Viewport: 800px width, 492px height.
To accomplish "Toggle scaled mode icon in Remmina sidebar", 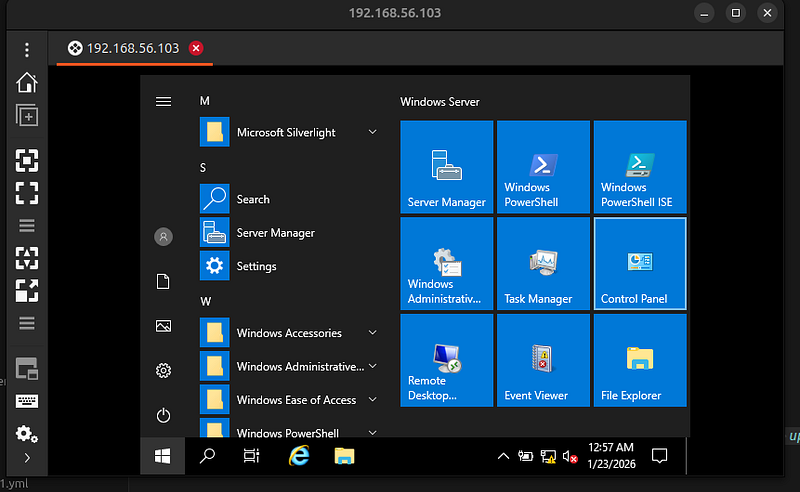I will coord(27,290).
